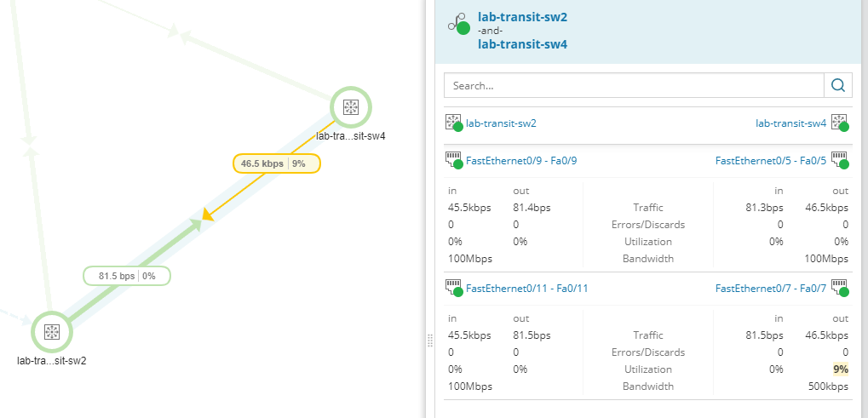The width and height of the screenshot is (868, 418).
Task: Click switch icon beside lab-transit-sw4 link
Action: pos(840,123)
